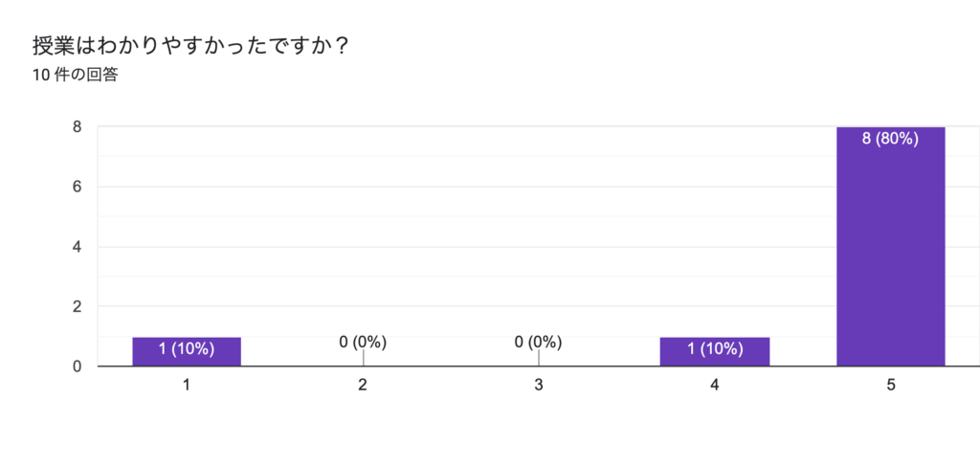Click x-axis label 4
The height and width of the screenshot is (466, 980).
[715, 386]
